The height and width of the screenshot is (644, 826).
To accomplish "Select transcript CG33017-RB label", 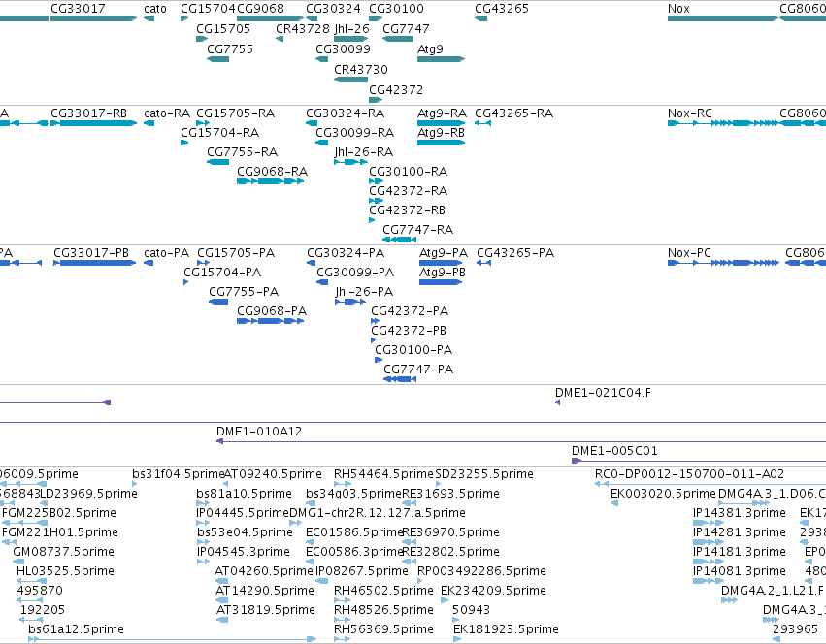I will (88, 113).
